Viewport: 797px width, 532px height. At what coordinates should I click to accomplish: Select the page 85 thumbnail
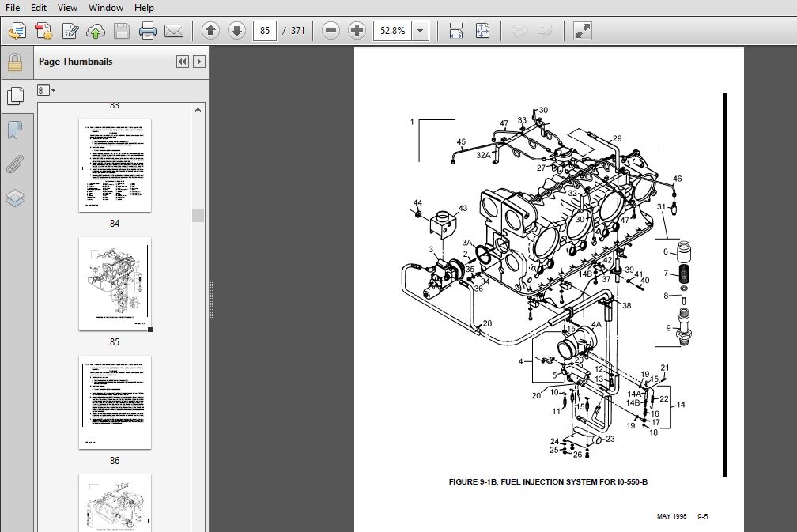point(115,284)
